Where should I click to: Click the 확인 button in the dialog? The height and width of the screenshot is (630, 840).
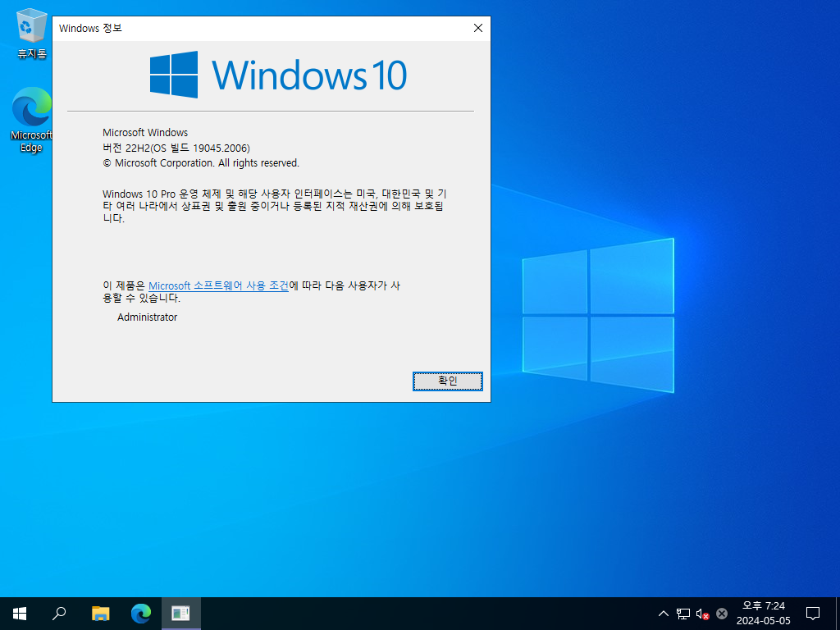tap(447, 381)
